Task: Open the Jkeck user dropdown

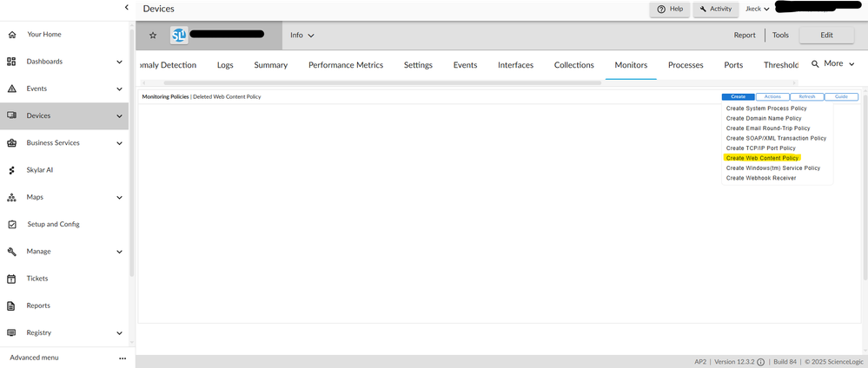Action: (758, 9)
